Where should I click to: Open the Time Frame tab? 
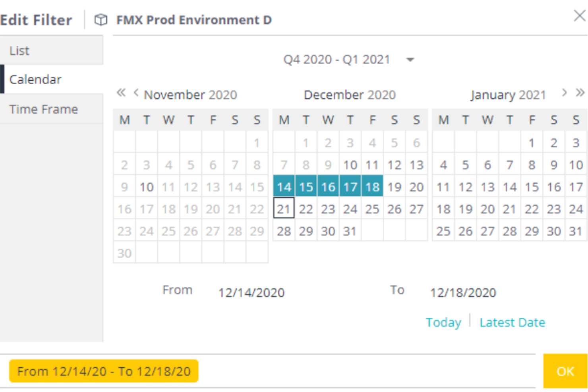44,109
